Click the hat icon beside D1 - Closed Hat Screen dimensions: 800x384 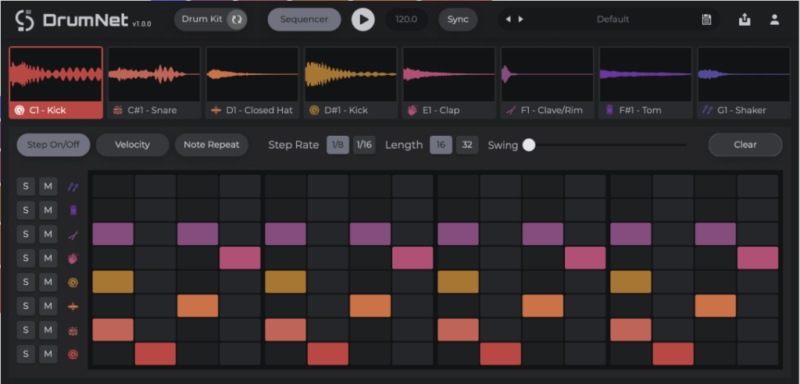(216, 110)
